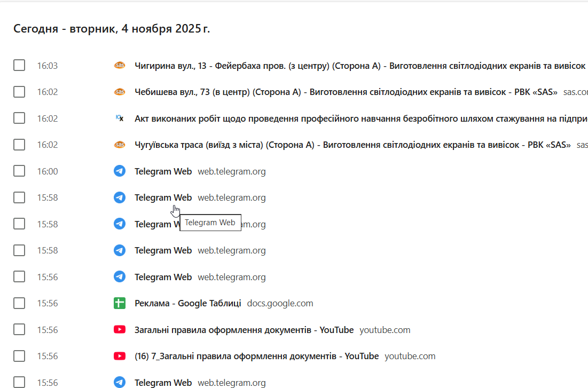588x388 pixels.
Task: Open Загальні правила оформлення документів - YouTube link
Action: pos(244,330)
